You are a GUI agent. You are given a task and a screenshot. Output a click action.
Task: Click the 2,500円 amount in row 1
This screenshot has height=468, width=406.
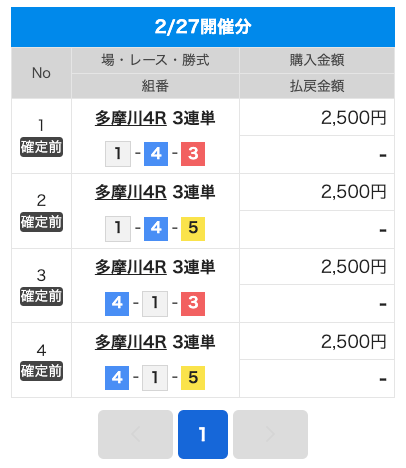click(x=354, y=118)
